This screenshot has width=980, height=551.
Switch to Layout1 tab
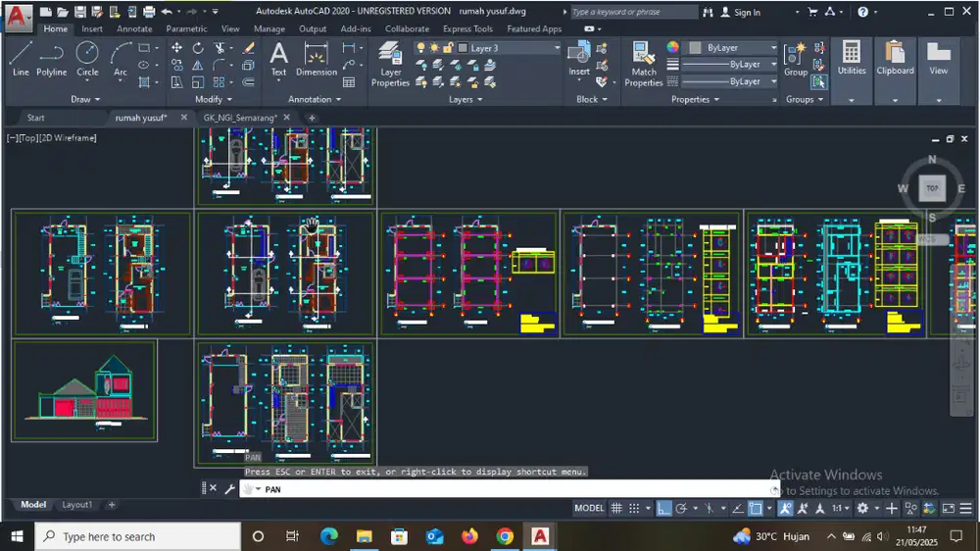(76, 505)
